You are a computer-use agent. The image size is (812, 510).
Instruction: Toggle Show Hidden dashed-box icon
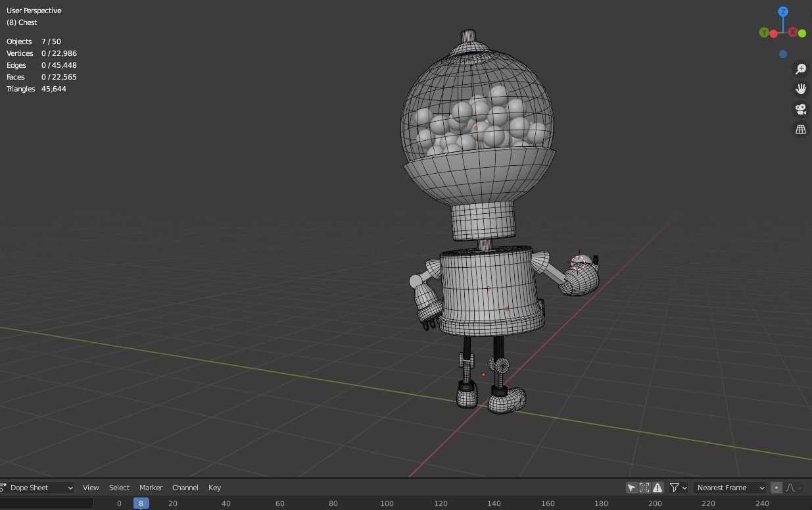[x=644, y=488]
